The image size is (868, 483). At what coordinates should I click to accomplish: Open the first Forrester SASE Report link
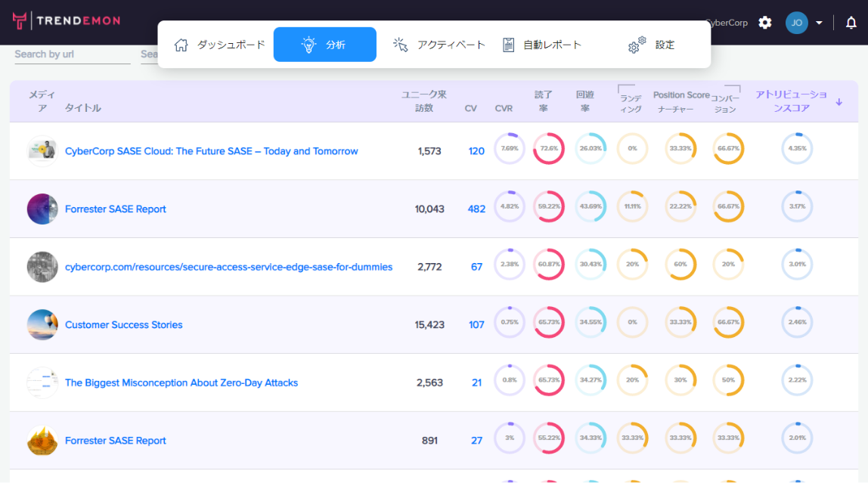(x=115, y=209)
